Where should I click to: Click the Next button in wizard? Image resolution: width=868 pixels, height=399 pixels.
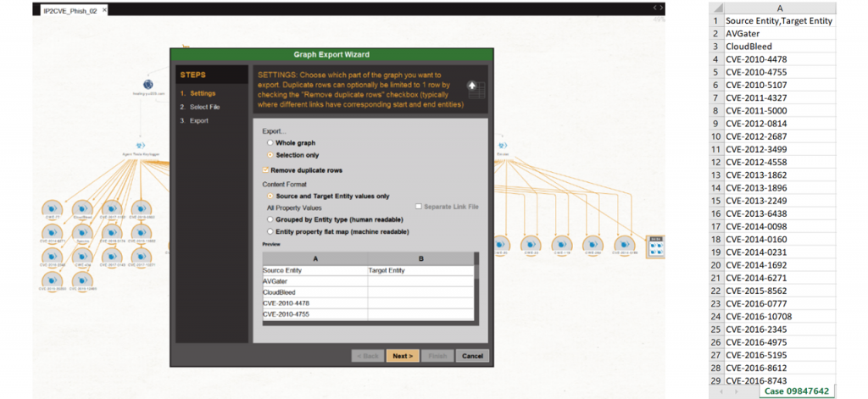tap(403, 356)
